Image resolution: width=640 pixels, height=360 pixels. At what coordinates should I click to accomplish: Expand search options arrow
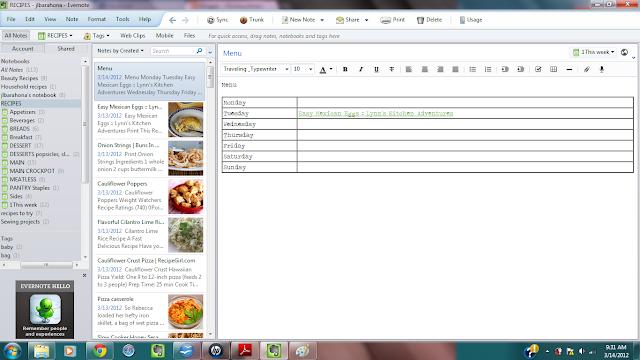tap(210, 52)
